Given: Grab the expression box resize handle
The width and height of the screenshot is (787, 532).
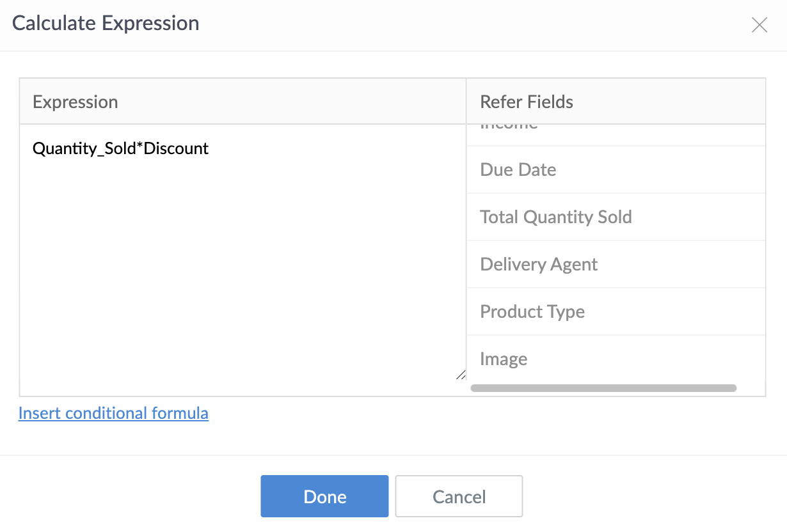Looking at the screenshot, I should tap(461, 375).
